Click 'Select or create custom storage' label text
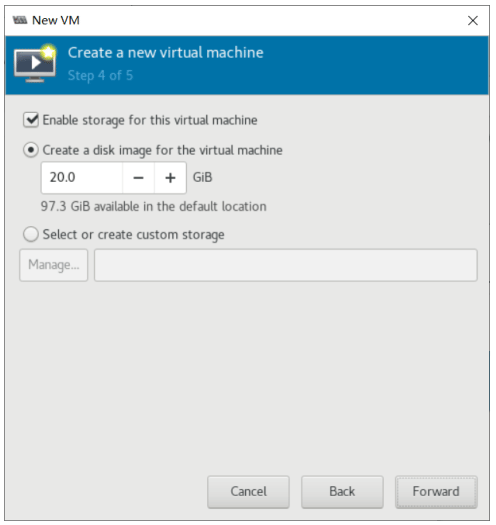The height and width of the screenshot is (525, 496). click(x=134, y=235)
